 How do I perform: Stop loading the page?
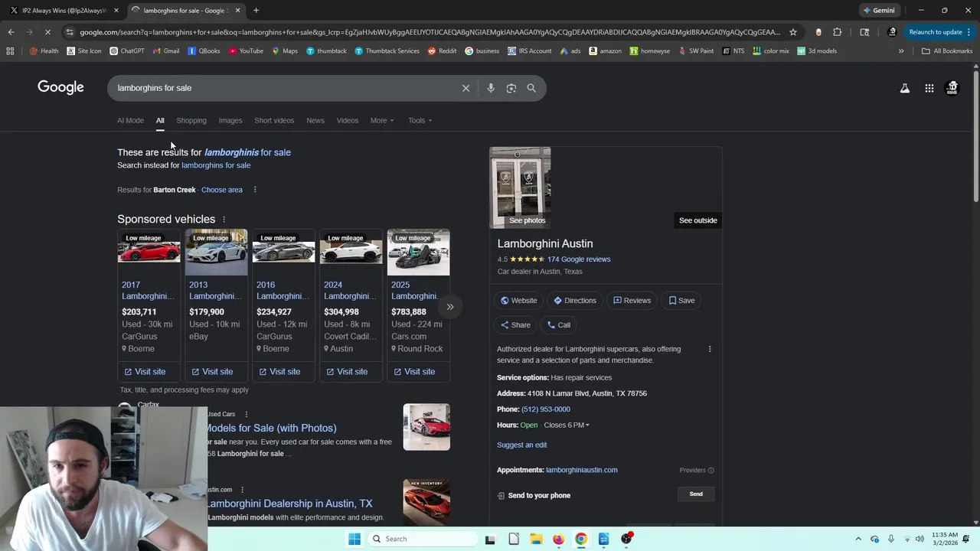coord(47,32)
